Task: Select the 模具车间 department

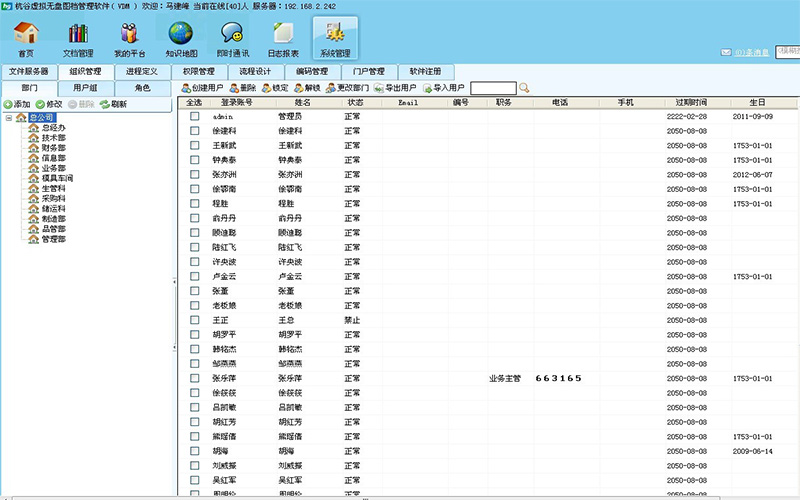Action: (57, 178)
